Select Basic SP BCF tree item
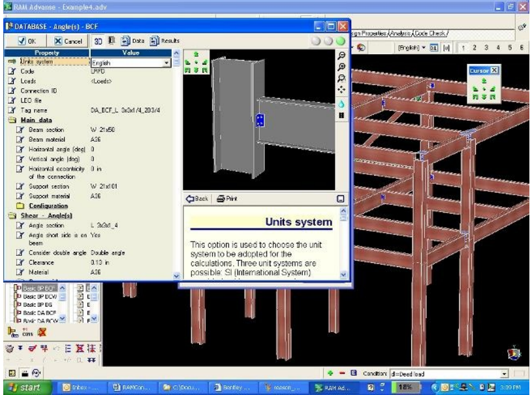Image resolution: width=532 pixels, height=395 pixels. point(39,288)
